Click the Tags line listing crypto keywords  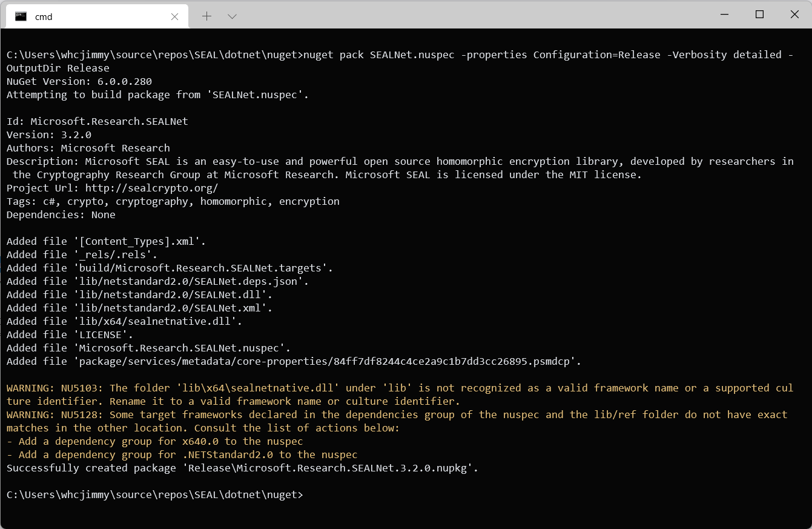(173, 201)
